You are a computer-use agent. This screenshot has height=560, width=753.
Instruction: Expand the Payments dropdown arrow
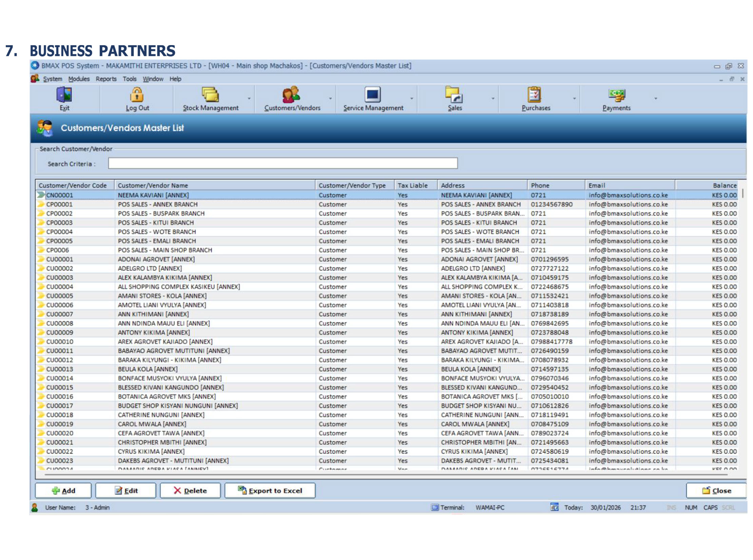pos(656,99)
